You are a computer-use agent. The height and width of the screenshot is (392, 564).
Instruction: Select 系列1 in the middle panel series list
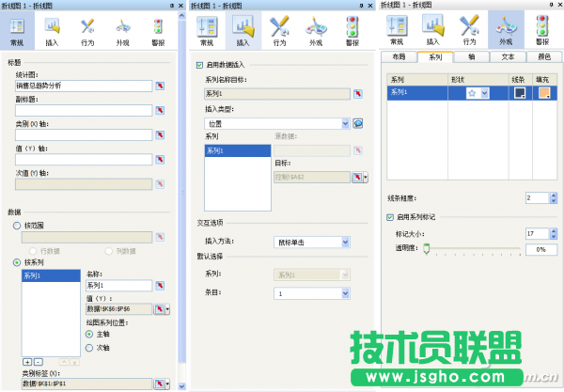[x=238, y=151]
